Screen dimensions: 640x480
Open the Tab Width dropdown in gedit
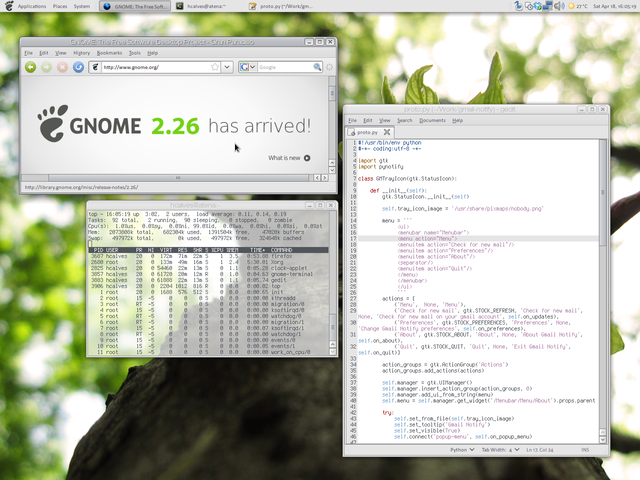coord(500,450)
